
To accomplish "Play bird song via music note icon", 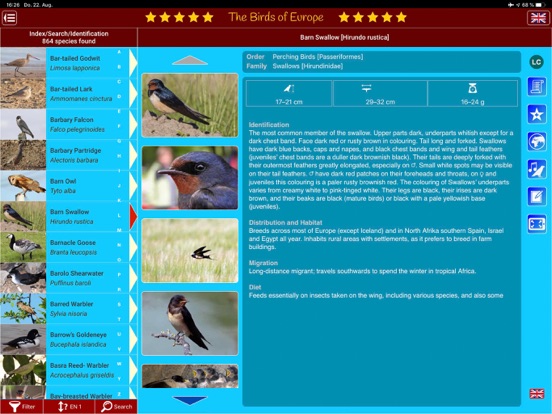I will 537,169.
